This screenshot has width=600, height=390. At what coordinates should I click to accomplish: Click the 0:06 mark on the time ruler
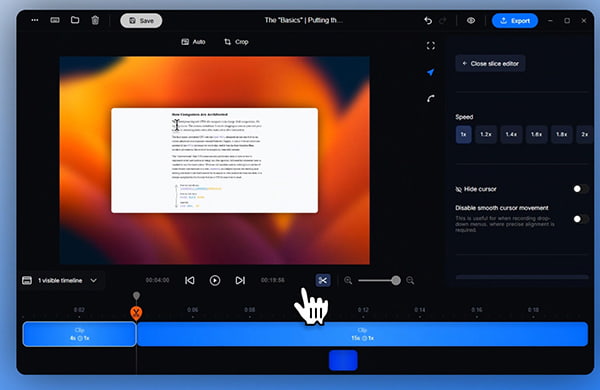click(193, 310)
